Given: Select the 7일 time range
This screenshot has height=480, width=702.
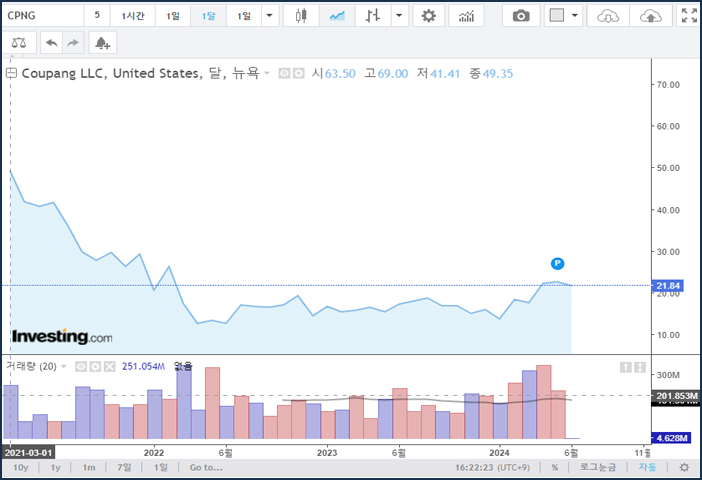Looking at the screenshot, I should click(124, 467).
